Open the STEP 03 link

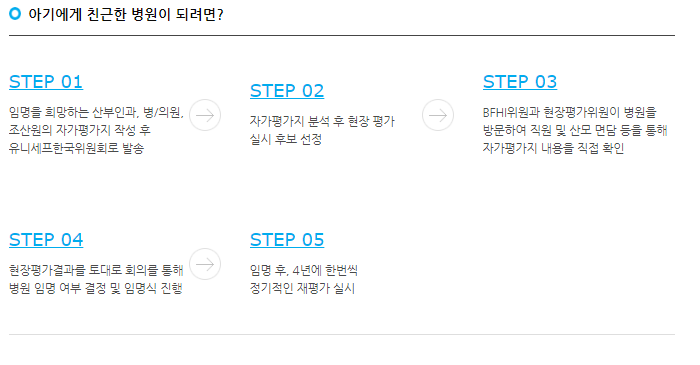[x=520, y=82]
